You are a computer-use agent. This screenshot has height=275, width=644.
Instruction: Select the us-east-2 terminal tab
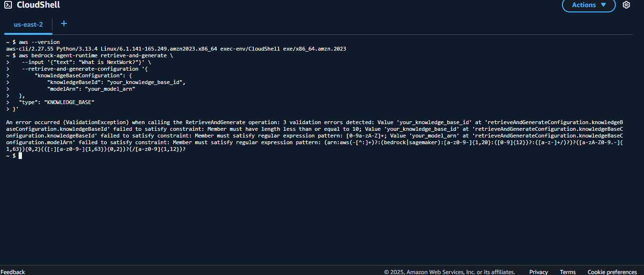[29, 24]
